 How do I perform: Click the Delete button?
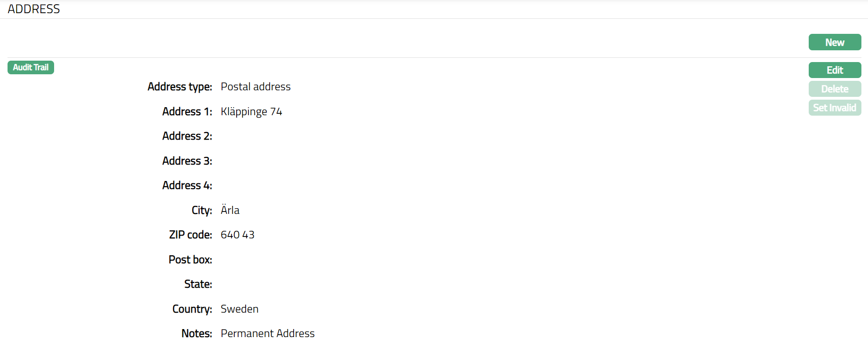pos(835,89)
